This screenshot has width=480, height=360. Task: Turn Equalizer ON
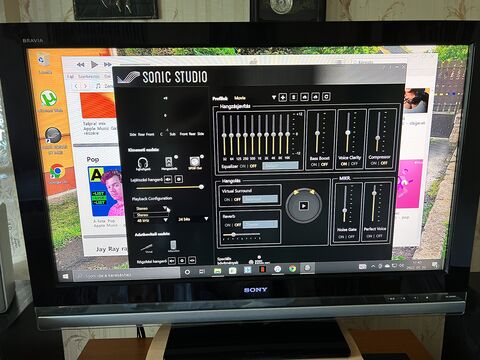(x=242, y=166)
